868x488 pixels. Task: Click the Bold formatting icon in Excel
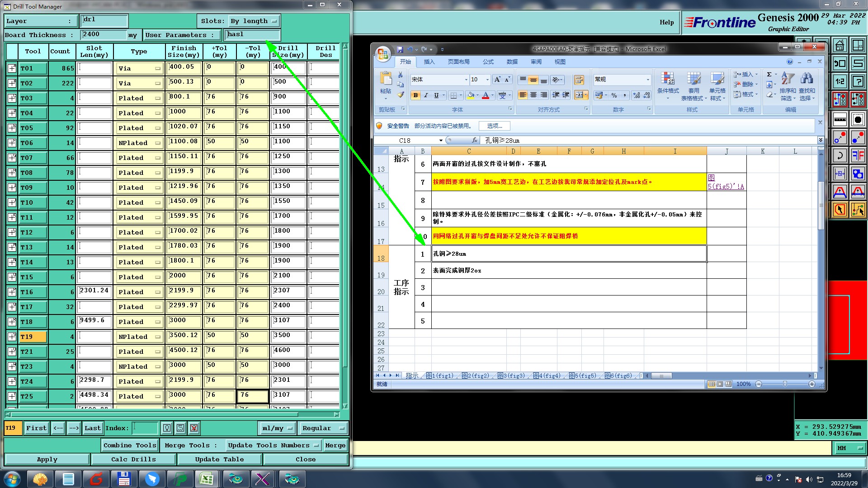click(x=415, y=95)
